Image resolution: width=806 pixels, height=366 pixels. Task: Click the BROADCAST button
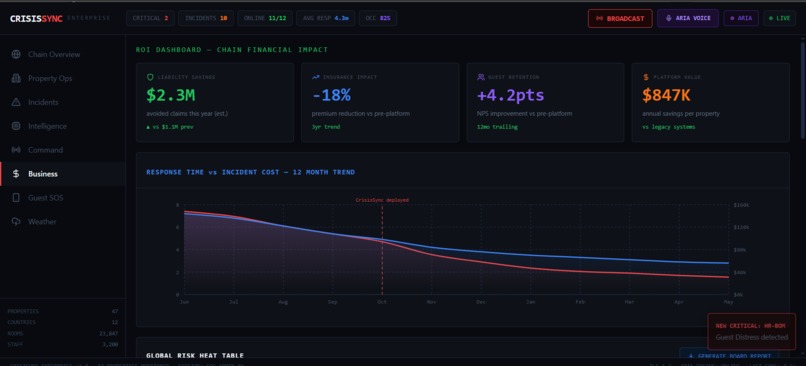(620, 19)
